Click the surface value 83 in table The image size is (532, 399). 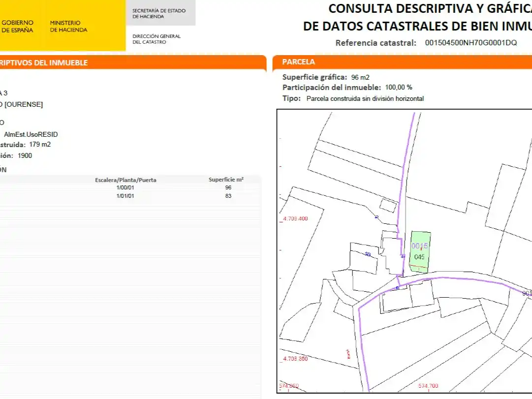(228, 196)
